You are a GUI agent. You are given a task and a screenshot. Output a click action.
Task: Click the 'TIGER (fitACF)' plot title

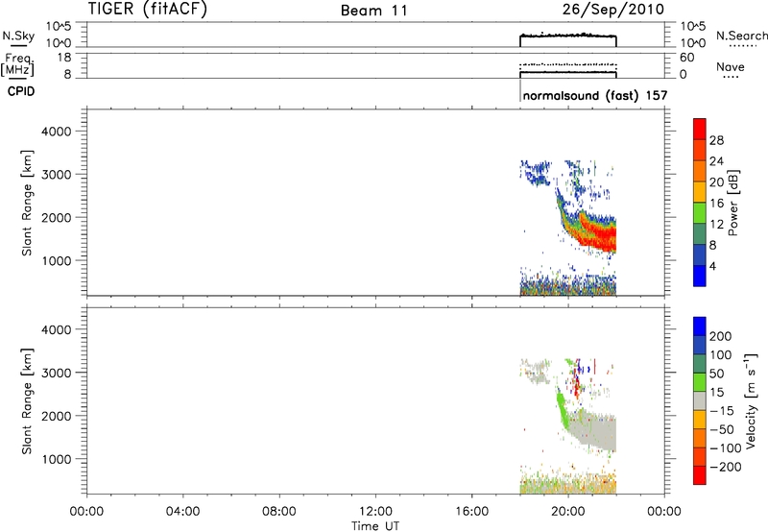click(148, 9)
